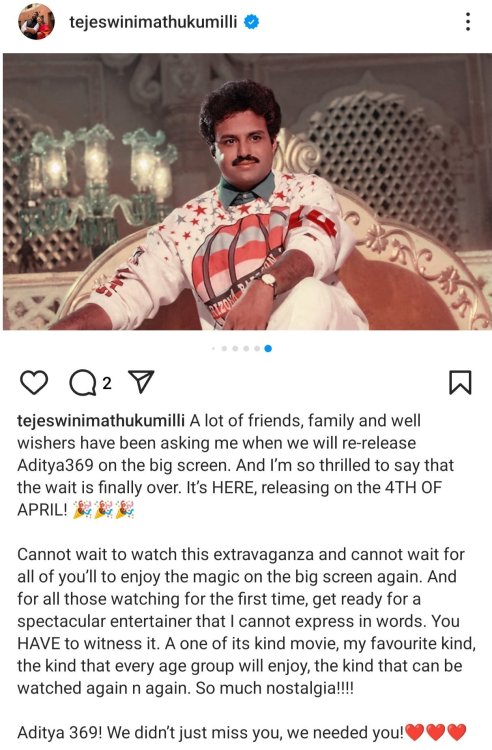
Task: Open tejeswinimathukumilli profile from the header username
Action: [x=153, y=22]
